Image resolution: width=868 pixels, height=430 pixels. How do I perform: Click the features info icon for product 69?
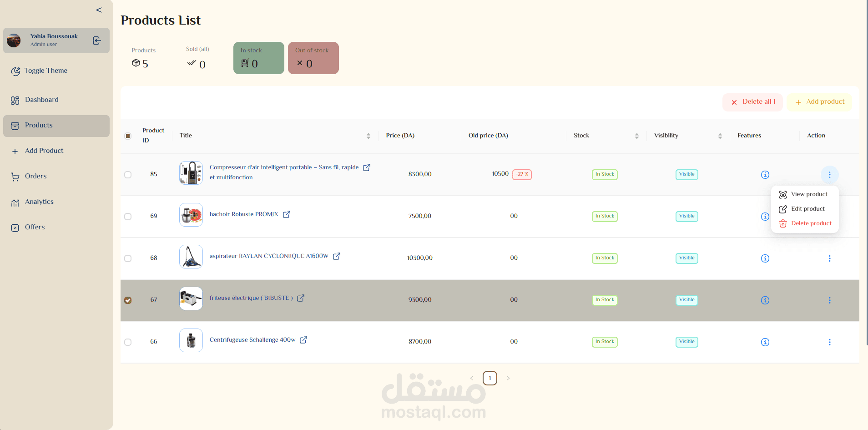tap(765, 217)
